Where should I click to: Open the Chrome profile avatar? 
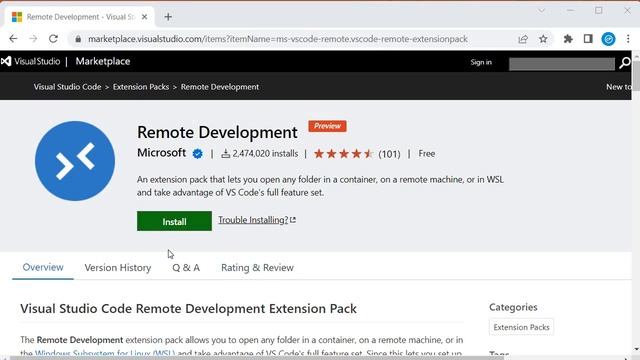click(608, 39)
